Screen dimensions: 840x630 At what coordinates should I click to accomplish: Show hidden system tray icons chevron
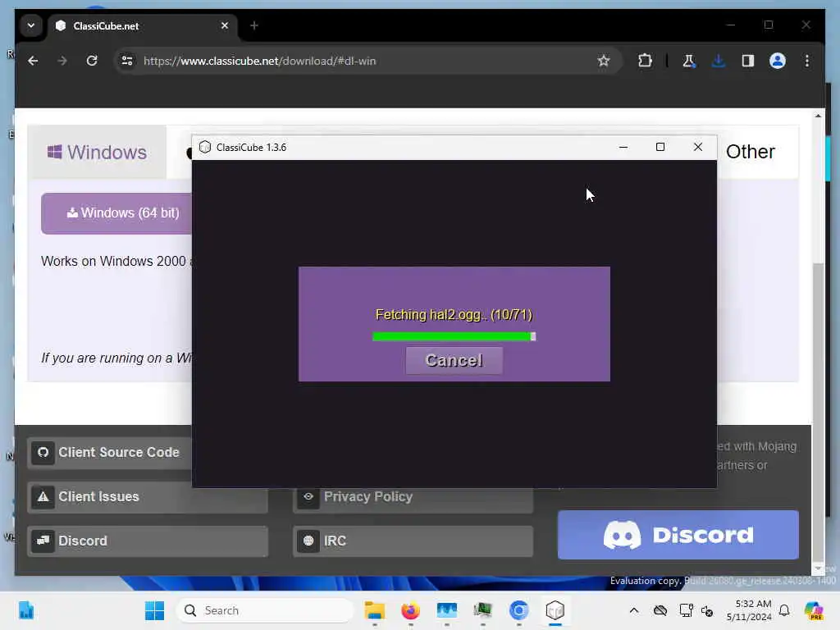[x=634, y=610]
